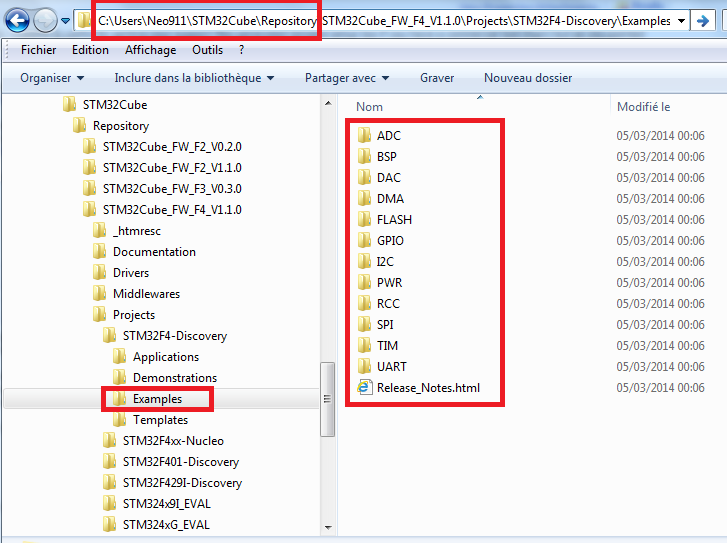Click the tree pane scroll up arrow
This screenshot has height=543, width=727.
[328, 103]
